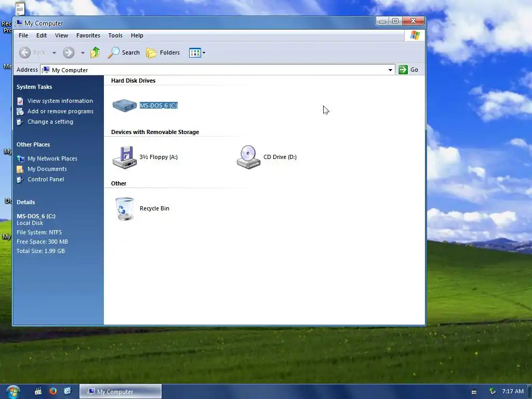The width and height of the screenshot is (532, 399).
Task: Open the Tools menu
Action: click(115, 35)
